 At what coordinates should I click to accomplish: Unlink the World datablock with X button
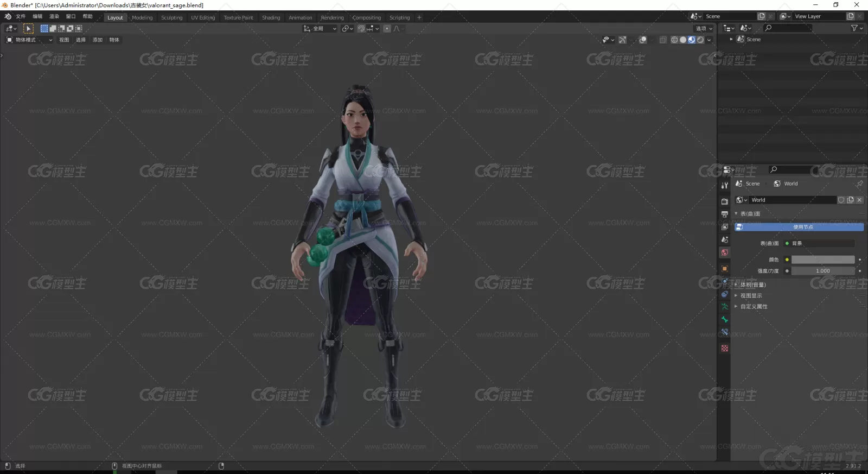point(859,200)
